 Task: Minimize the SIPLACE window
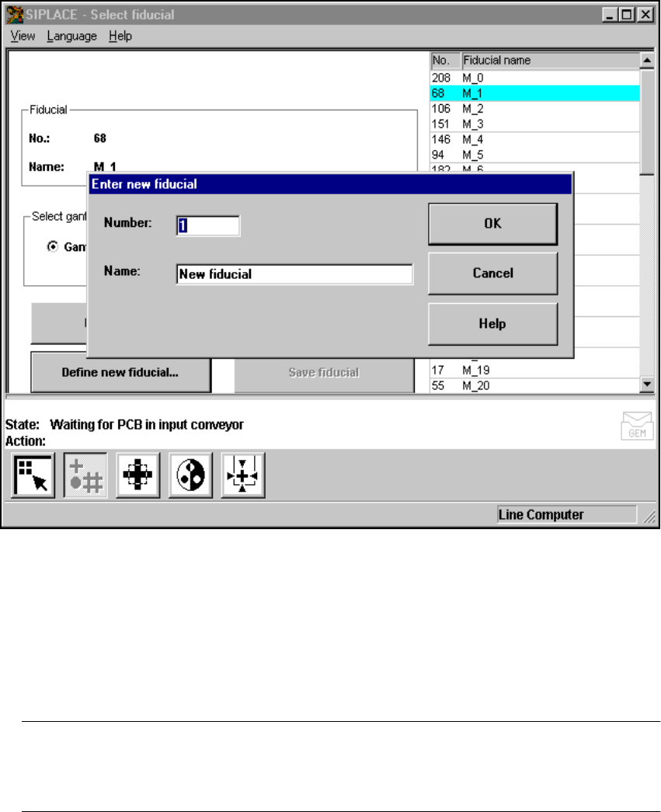[611, 15]
